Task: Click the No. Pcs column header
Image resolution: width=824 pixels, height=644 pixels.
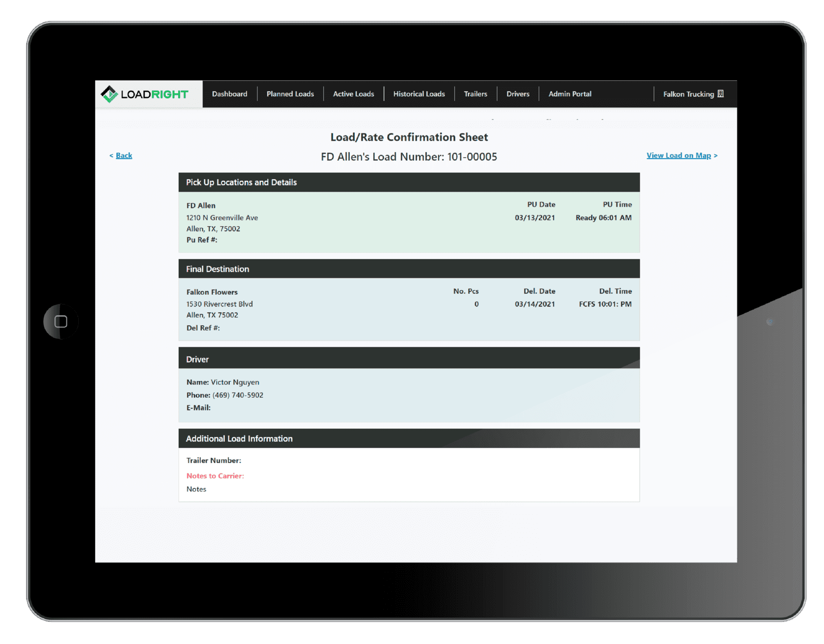Action: (x=466, y=292)
